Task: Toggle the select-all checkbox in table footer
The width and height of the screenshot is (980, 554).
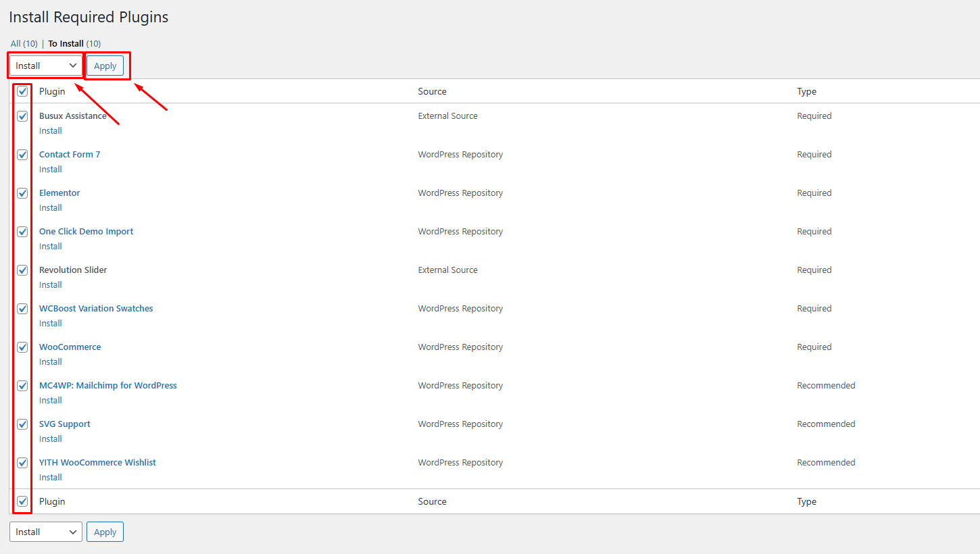Action: [22, 501]
